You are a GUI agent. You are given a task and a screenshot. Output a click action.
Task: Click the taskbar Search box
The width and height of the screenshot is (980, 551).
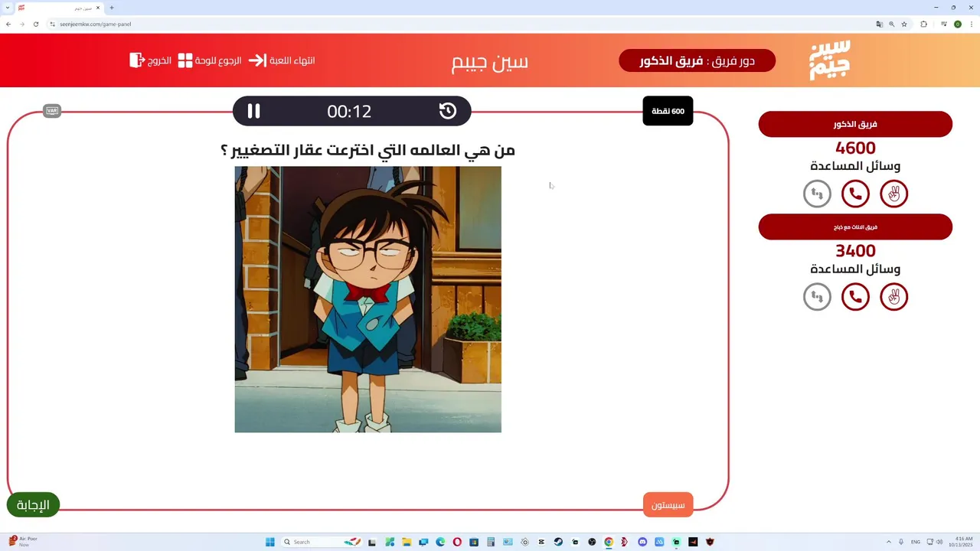tap(322, 542)
